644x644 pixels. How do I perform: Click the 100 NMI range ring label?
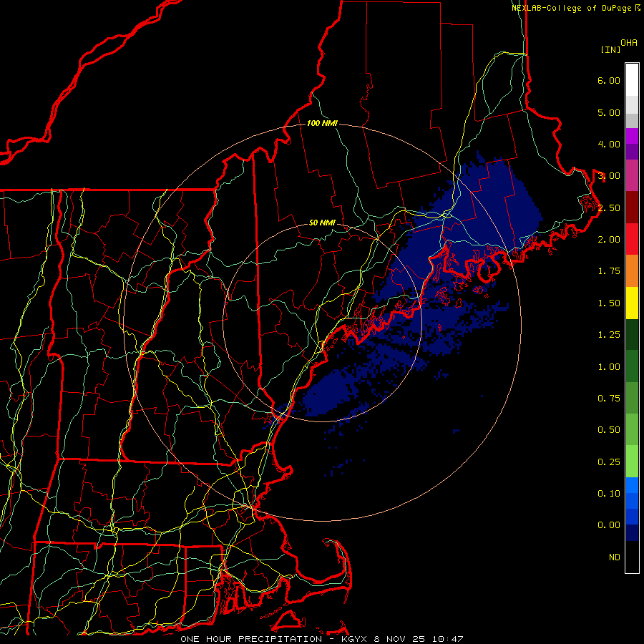[x=322, y=123]
